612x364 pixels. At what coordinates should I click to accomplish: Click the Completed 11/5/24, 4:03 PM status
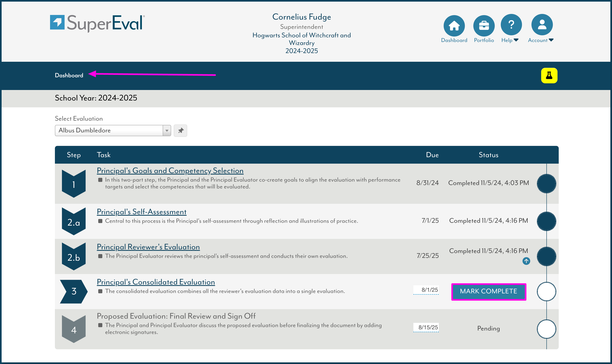[488, 183]
